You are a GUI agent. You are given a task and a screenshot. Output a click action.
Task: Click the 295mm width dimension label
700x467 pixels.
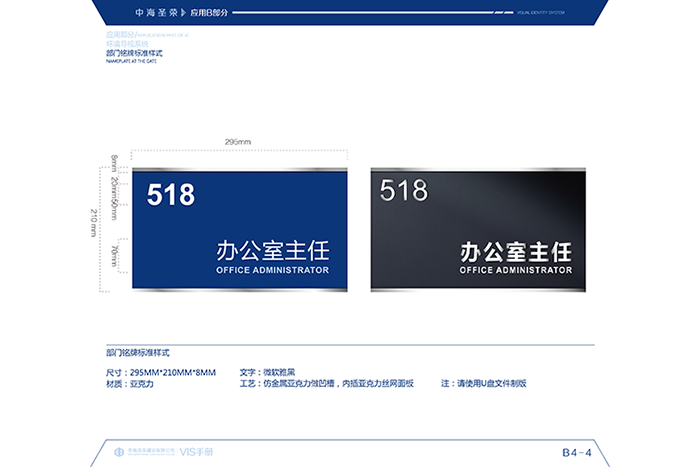237,142
